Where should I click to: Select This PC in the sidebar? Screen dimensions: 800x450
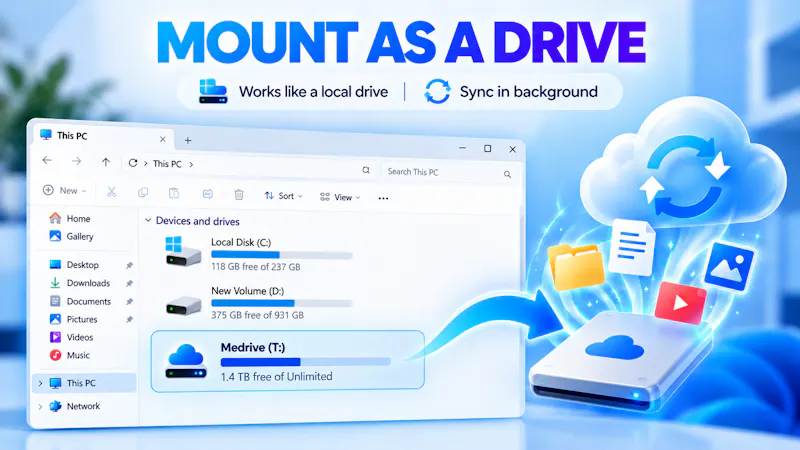84,383
